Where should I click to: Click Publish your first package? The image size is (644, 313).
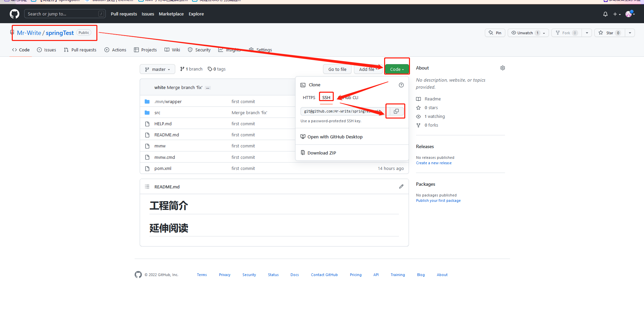438,201
